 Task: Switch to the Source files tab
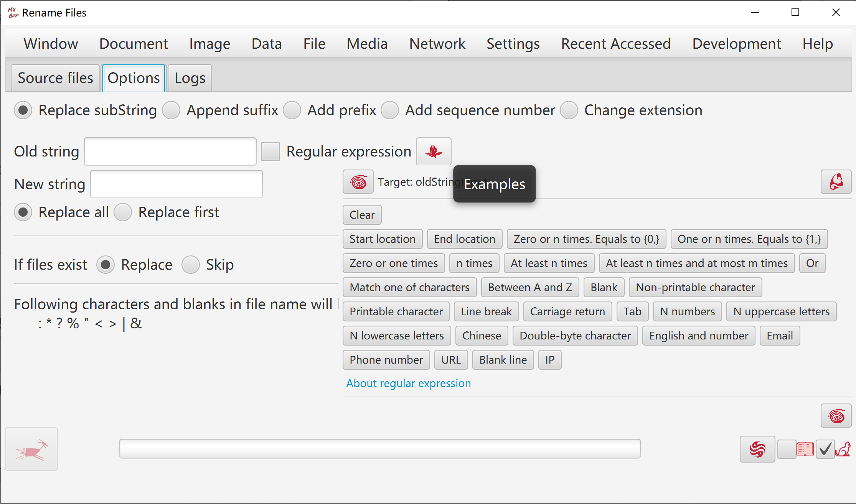point(55,78)
